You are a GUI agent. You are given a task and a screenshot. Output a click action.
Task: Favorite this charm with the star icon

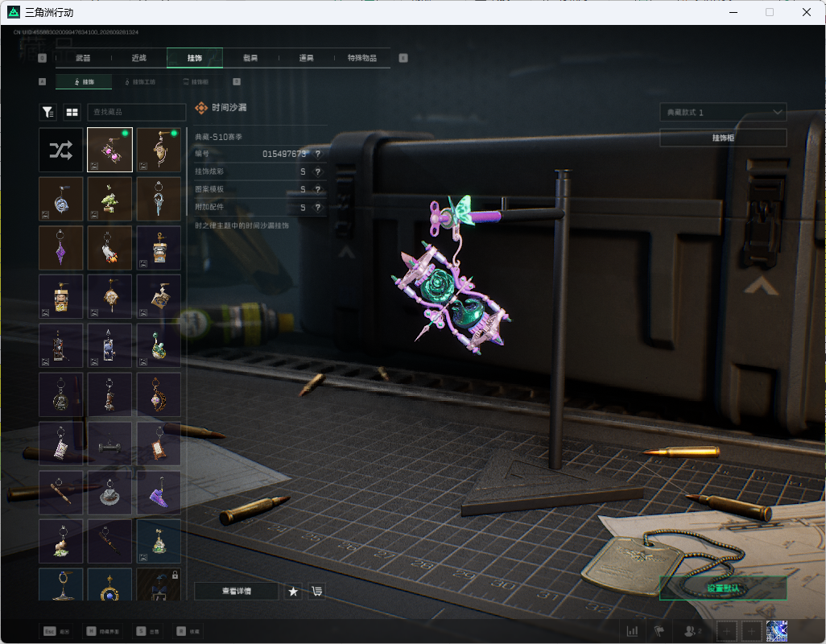point(293,592)
